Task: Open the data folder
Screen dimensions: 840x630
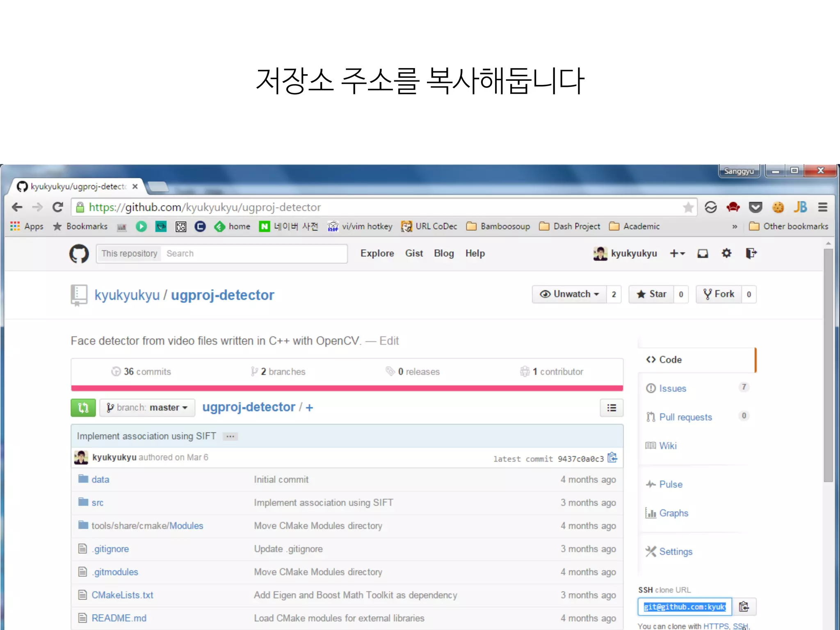Action: coord(100,479)
